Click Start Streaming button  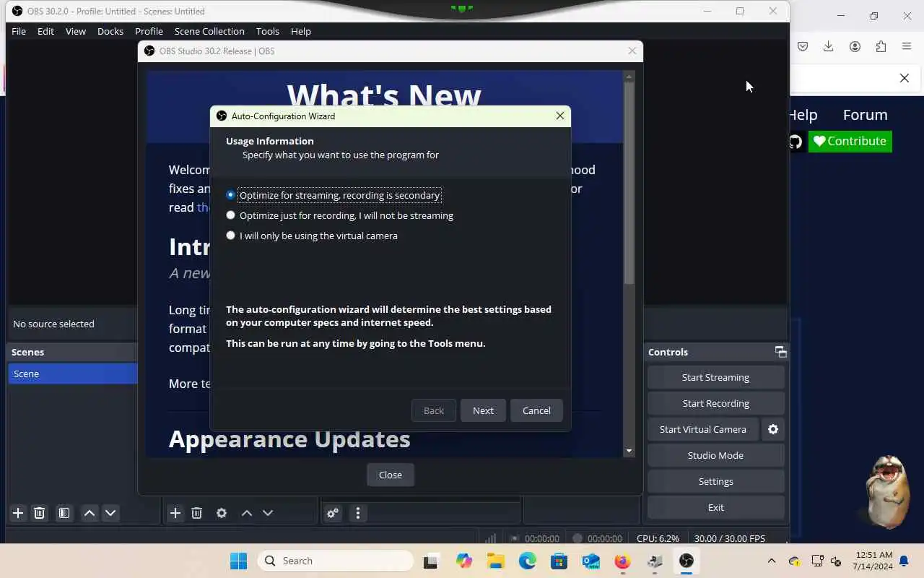click(x=715, y=377)
